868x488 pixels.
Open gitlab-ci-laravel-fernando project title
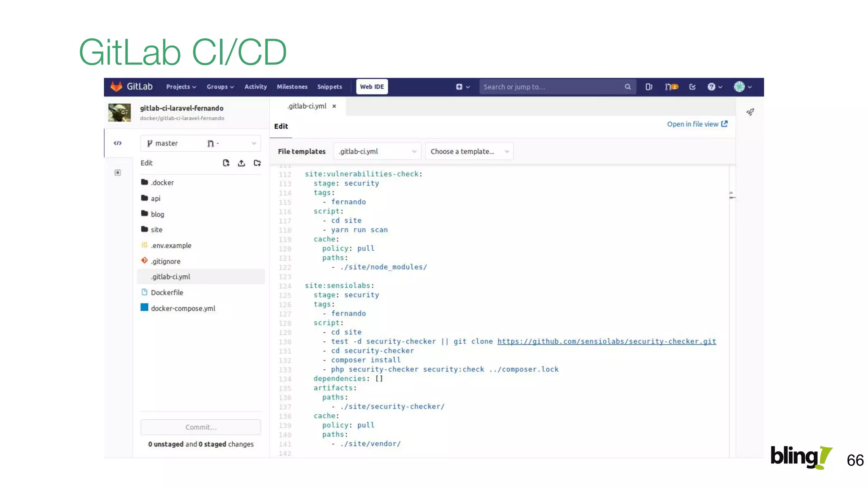181,108
